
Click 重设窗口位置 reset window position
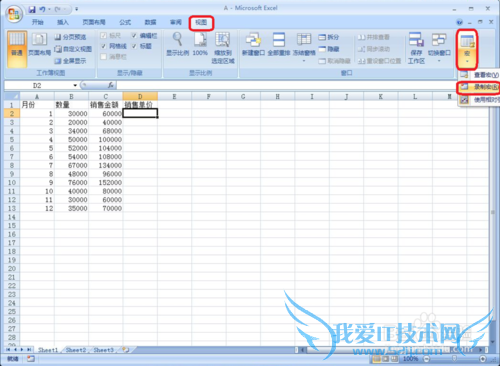(x=379, y=61)
